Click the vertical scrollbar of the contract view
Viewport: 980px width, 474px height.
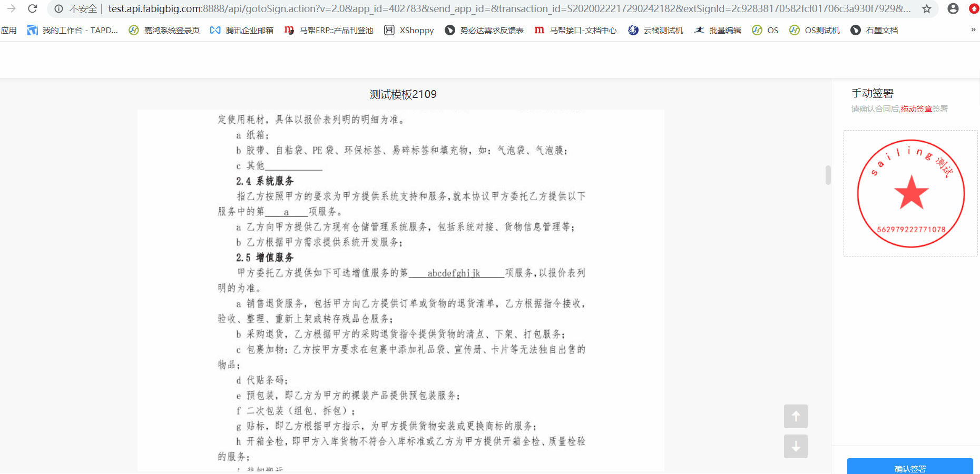pyautogui.click(x=828, y=174)
